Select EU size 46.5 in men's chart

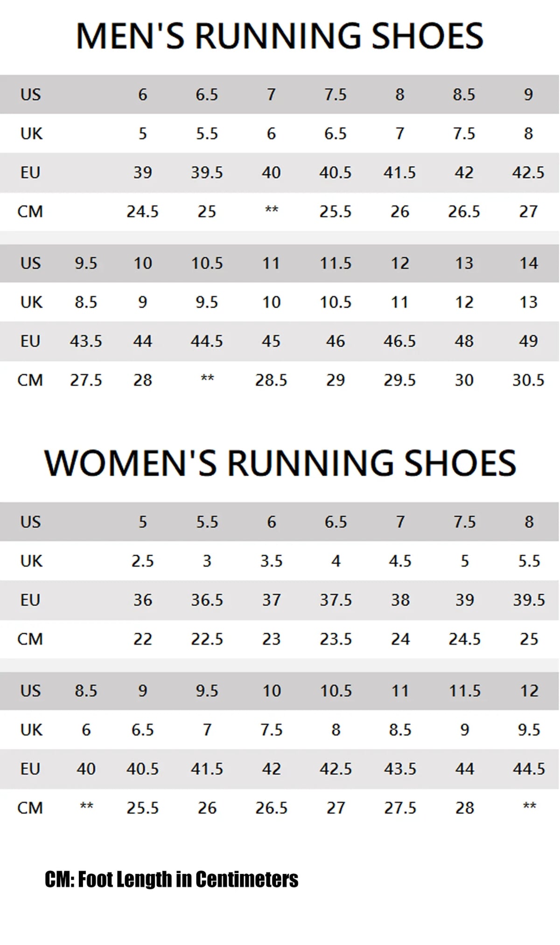pos(399,341)
